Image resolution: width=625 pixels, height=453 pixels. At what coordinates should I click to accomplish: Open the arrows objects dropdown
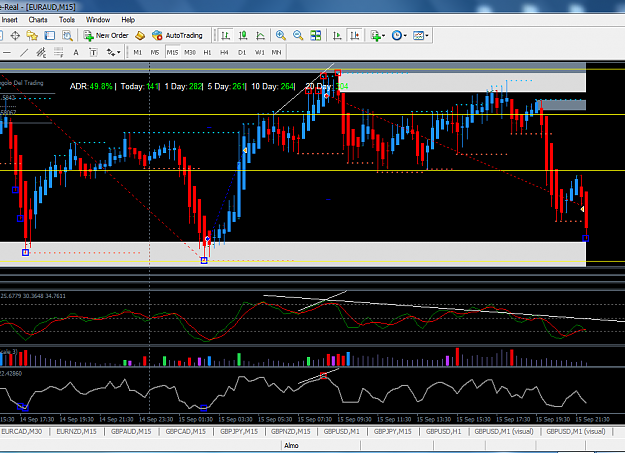click(x=113, y=52)
